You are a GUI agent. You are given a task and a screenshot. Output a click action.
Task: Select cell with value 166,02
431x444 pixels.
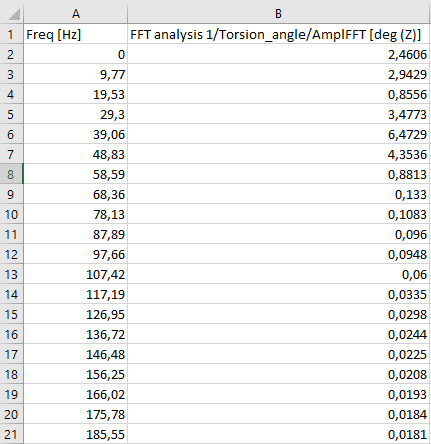pos(76,394)
